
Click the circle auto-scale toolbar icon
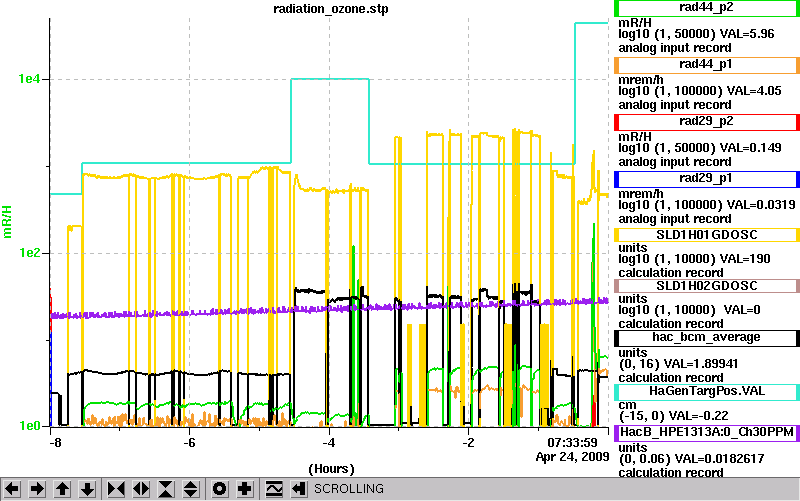coord(219,489)
